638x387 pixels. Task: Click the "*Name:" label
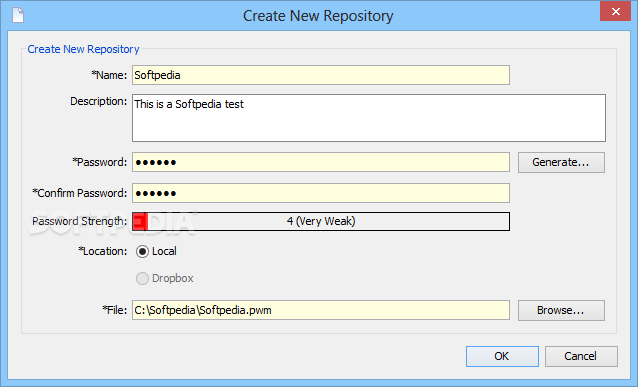tap(109, 75)
